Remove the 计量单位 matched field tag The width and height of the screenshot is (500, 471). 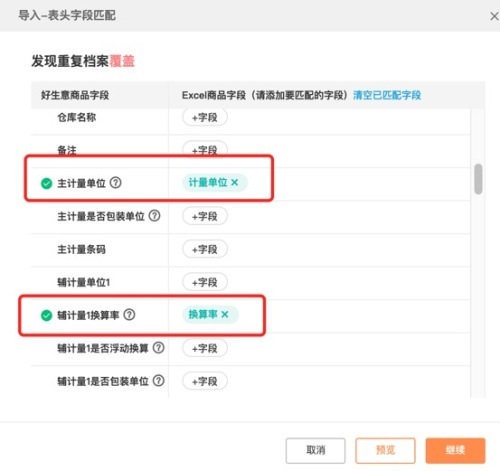click(x=235, y=182)
